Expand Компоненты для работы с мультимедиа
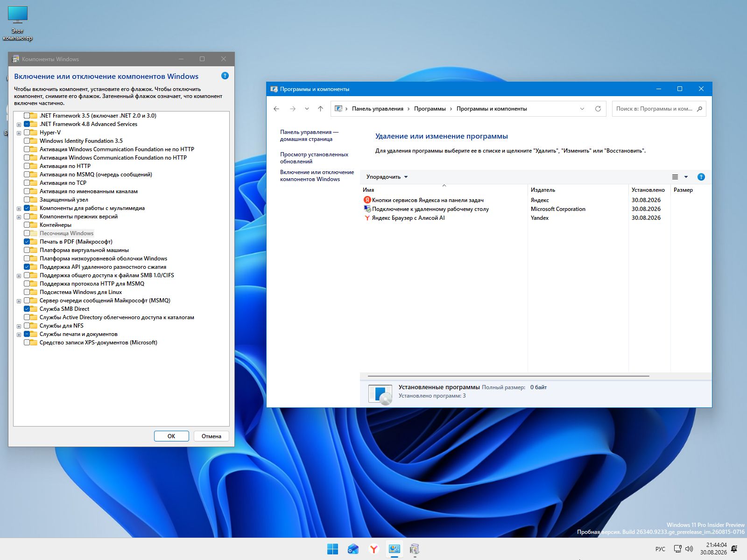747x560 pixels. pos(19,209)
